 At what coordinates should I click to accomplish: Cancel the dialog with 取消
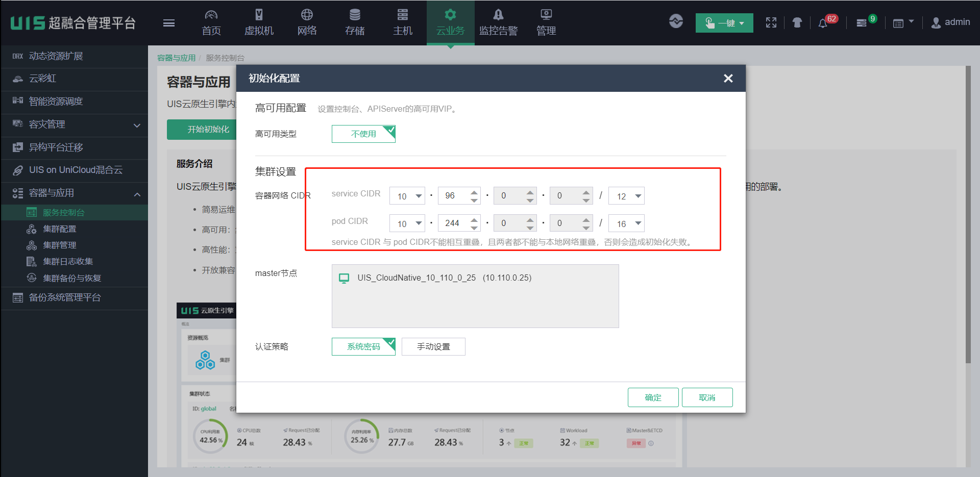(707, 397)
